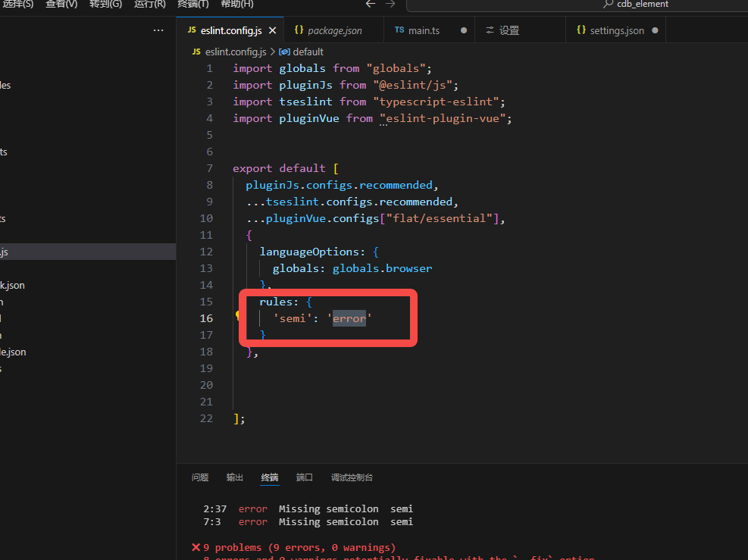Click "@eslint/js" string on line 2
This screenshot has height=560, width=748.
(x=412, y=86)
